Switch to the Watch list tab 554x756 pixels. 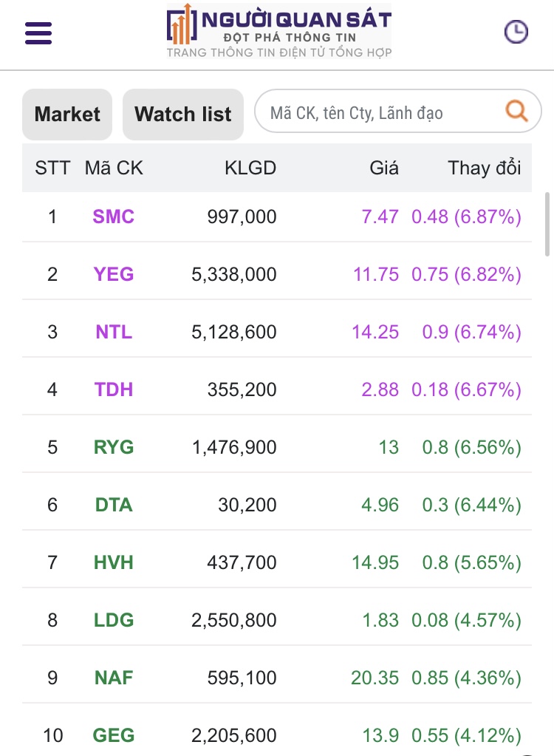[x=183, y=115]
